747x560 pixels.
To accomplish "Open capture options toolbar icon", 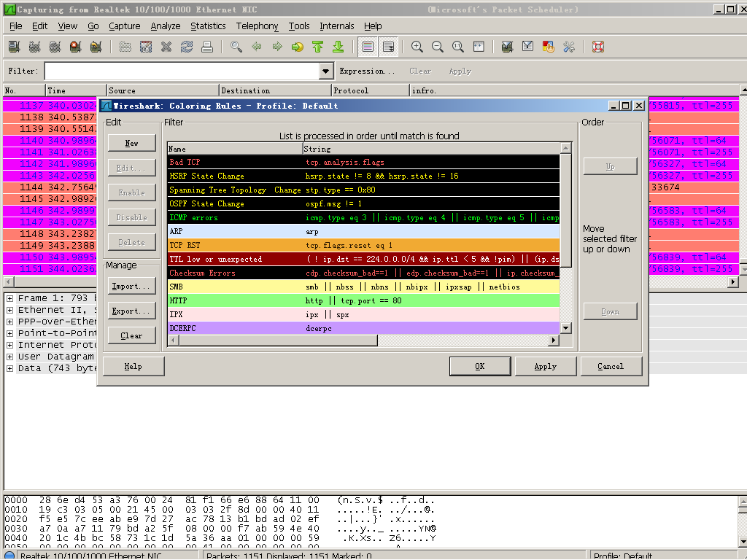I will click(x=34, y=47).
